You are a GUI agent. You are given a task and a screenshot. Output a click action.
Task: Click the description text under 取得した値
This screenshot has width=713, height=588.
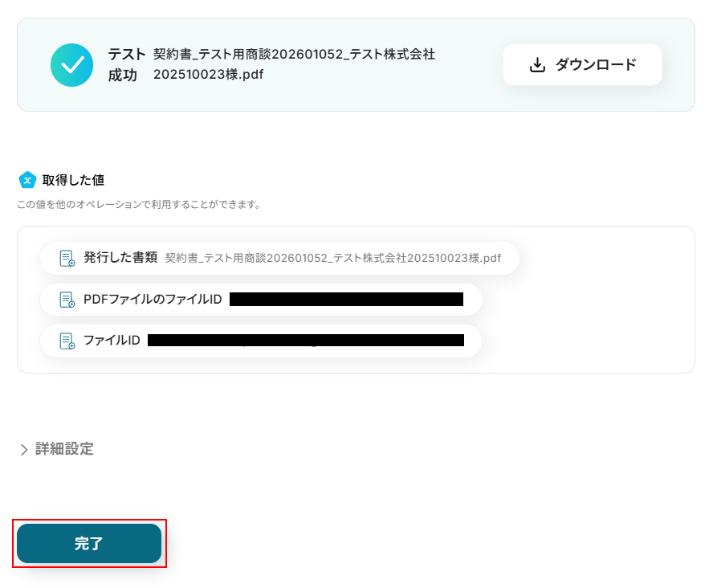click(138, 205)
